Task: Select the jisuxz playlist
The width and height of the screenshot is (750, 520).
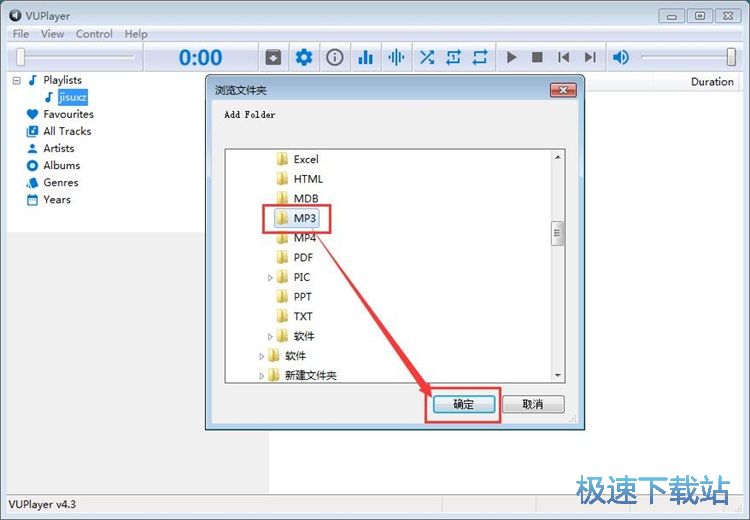Action: (73, 98)
